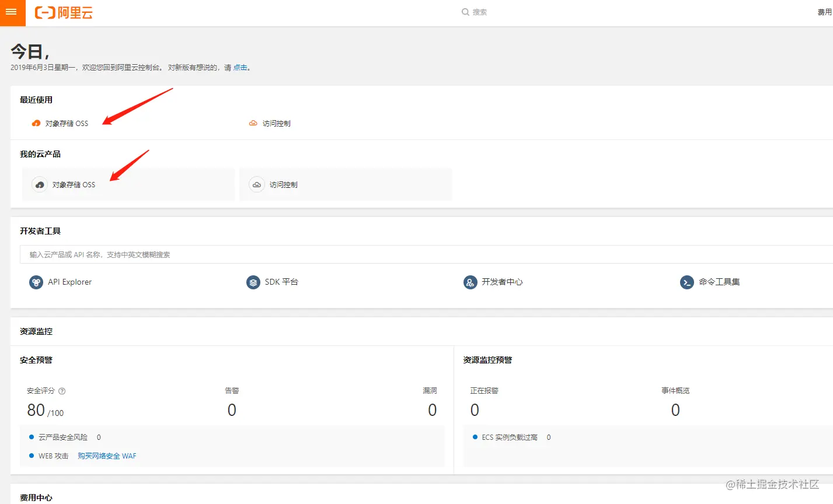Screen dimensions: 833x504
Task: Click the SDK 平台 icon
Action: [253, 282]
